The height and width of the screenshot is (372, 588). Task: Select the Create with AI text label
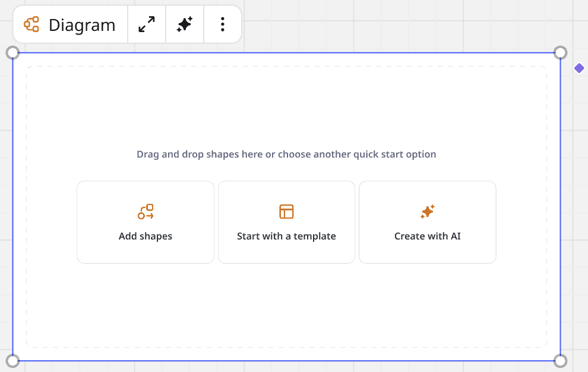pyautogui.click(x=427, y=236)
